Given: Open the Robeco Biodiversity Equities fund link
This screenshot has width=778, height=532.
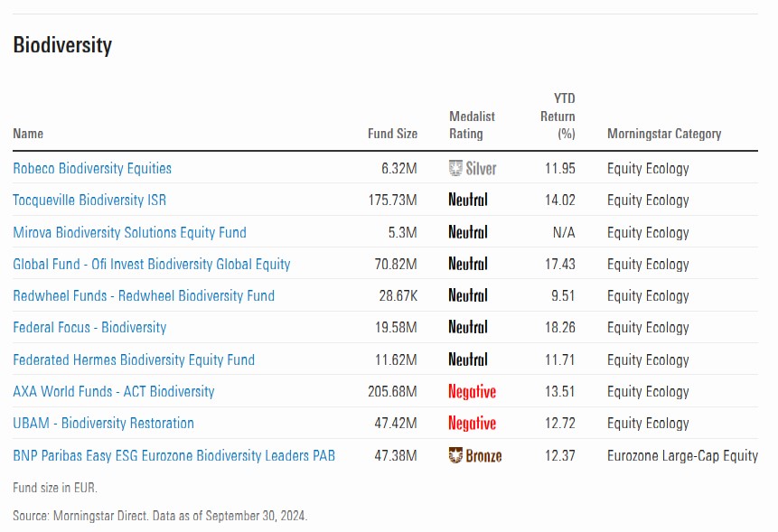Looking at the screenshot, I should [92, 168].
